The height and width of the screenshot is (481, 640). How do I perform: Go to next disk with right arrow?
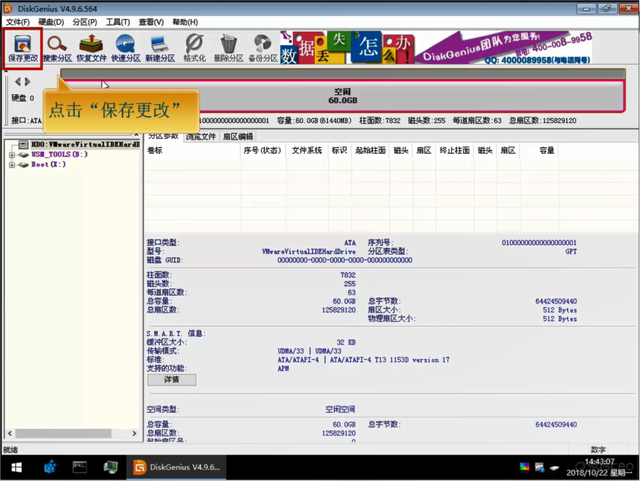[27, 82]
